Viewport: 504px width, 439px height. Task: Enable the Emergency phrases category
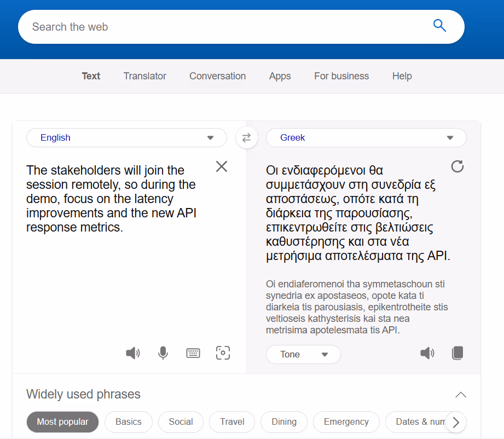pyautogui.click(x=346, y=422)
